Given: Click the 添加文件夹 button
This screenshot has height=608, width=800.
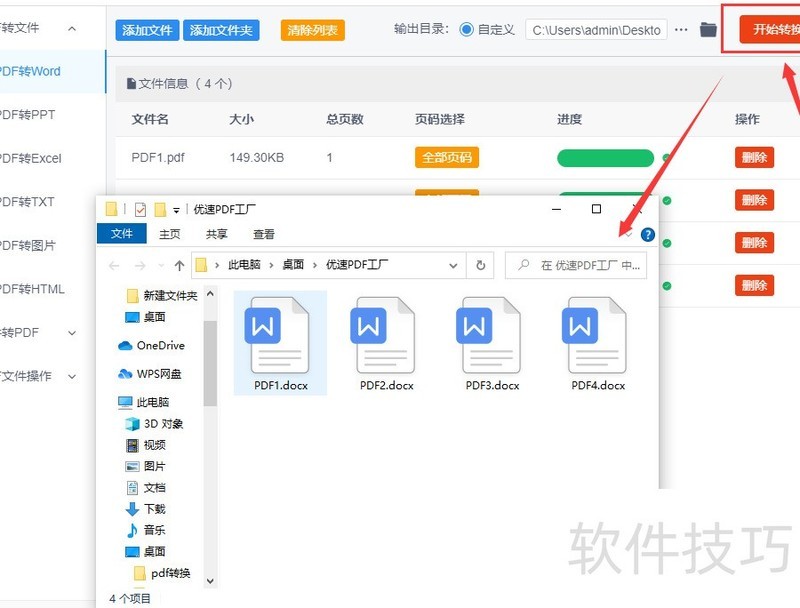Looking at the screenshot, I should click(x=221, y=31).
